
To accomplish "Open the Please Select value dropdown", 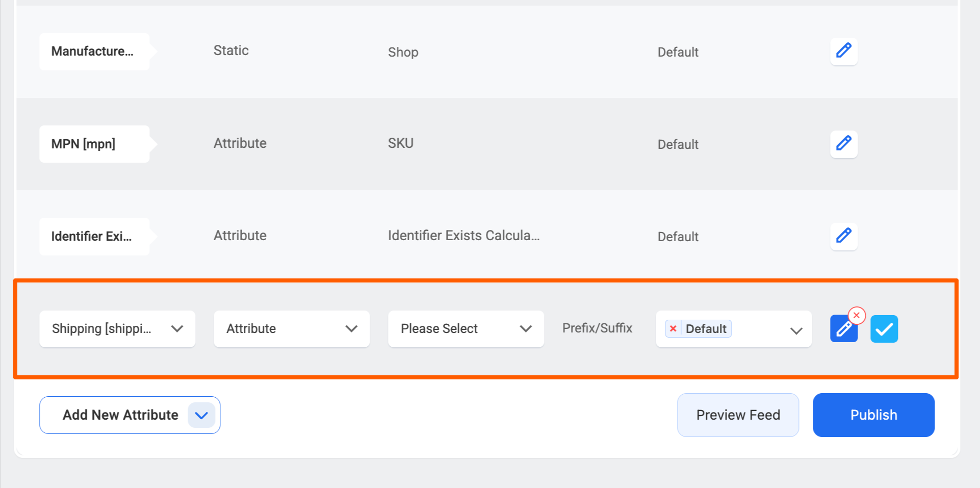I will point(466,329).
